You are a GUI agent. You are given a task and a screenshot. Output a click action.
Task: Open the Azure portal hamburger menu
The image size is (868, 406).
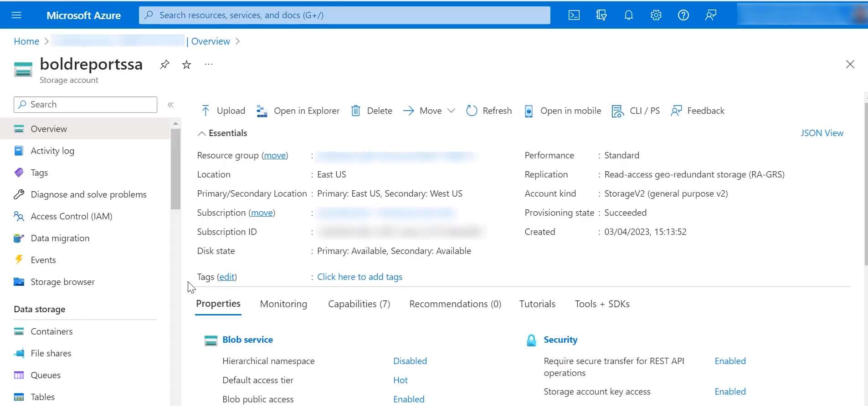pos(16,15)
